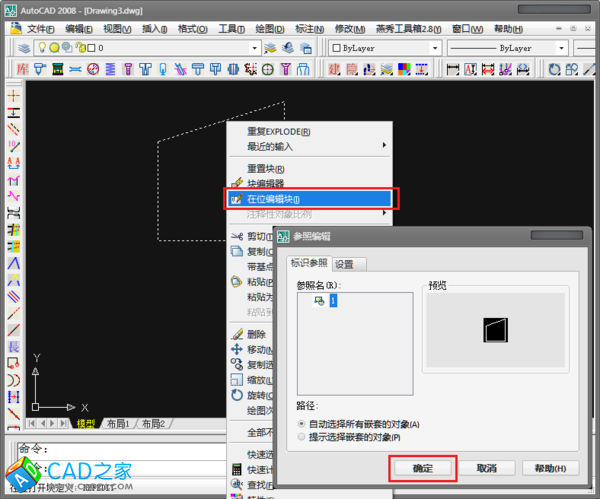
Task: Expand 最近的输入 submenu arrow
Action: coord(384,147)
